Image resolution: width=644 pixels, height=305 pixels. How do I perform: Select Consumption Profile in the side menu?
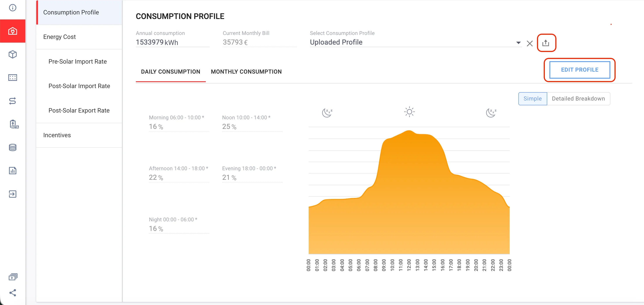[79, 12]
